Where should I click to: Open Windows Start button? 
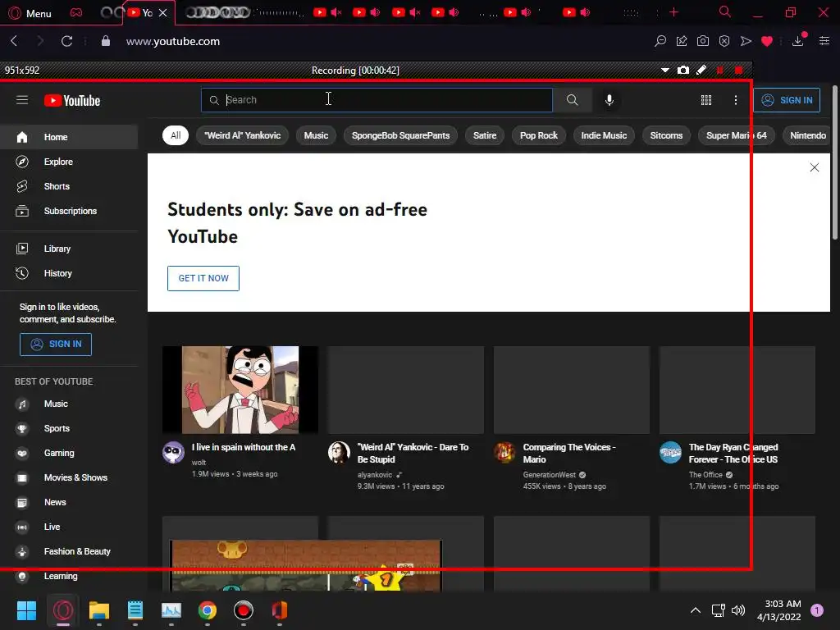click(26, 610)
